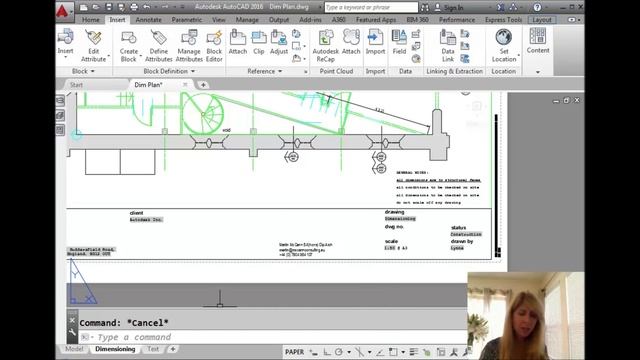640x360 pixels.
Task: Add new drawing tab with plus button
Action: [203, 85]
